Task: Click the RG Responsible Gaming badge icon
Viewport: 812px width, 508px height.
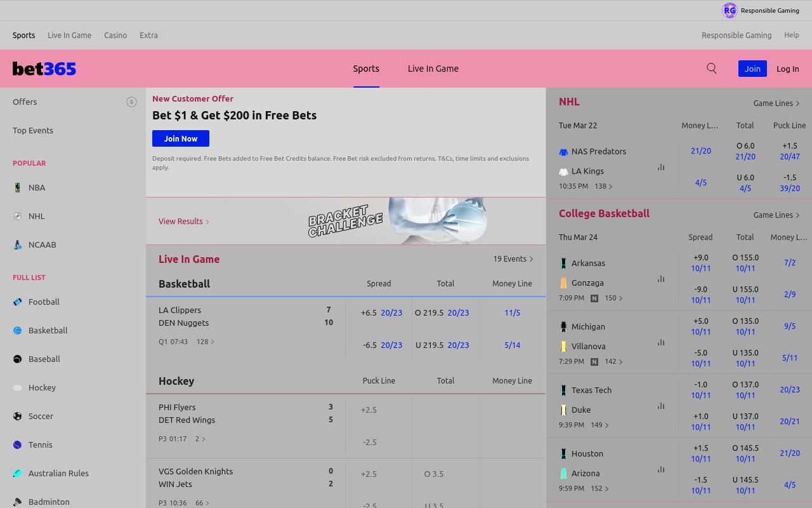Action: pyautogui.click(x=730, y=10)
